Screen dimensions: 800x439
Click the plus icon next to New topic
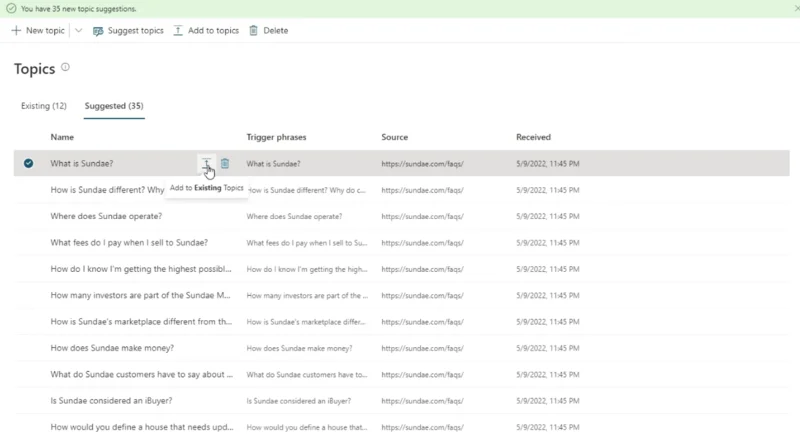[x=16, y=31]
